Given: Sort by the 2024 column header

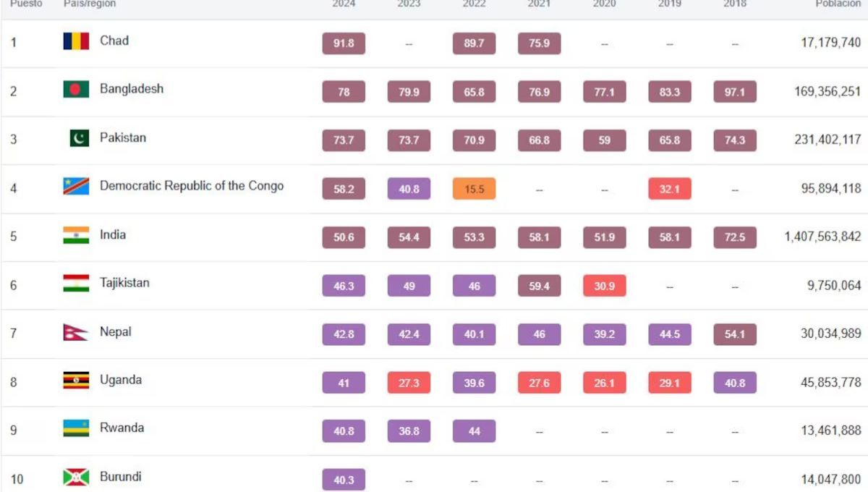Looking at the screenshot, I should (x=344, y=4).
